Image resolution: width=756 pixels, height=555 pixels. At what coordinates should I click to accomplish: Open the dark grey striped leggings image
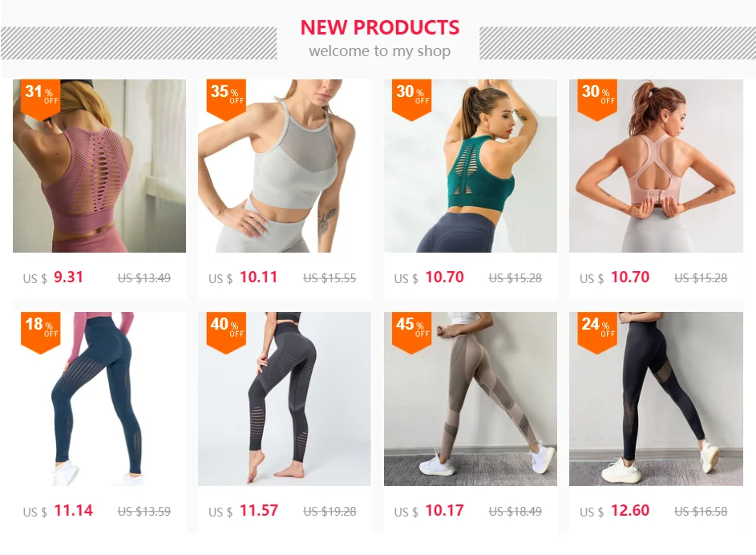pyautogui.click(x=285, y=399)
